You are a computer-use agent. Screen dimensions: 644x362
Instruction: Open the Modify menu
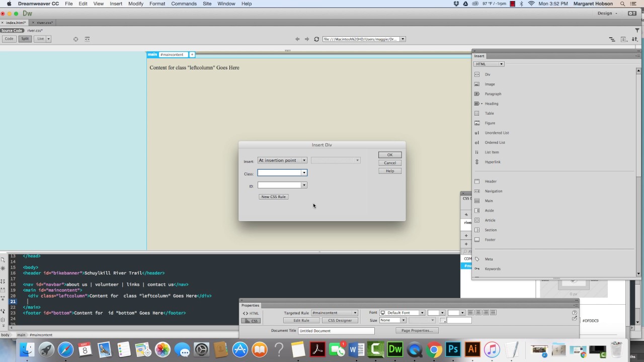point(135,4)
